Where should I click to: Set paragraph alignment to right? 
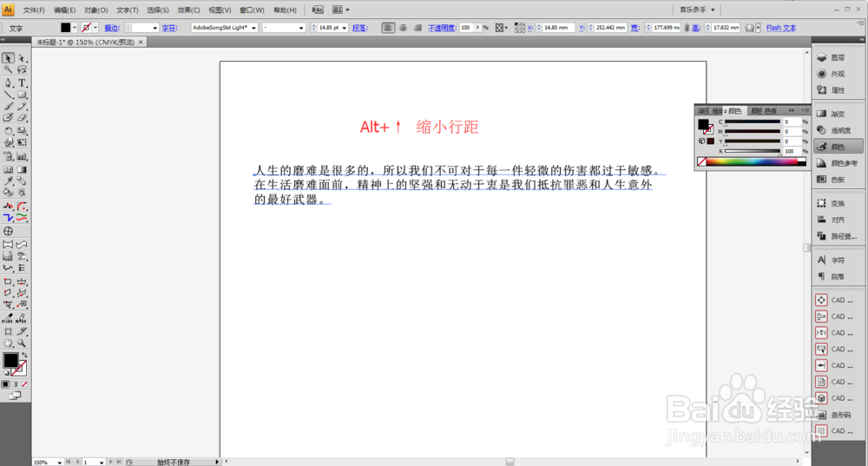[418, 28]
